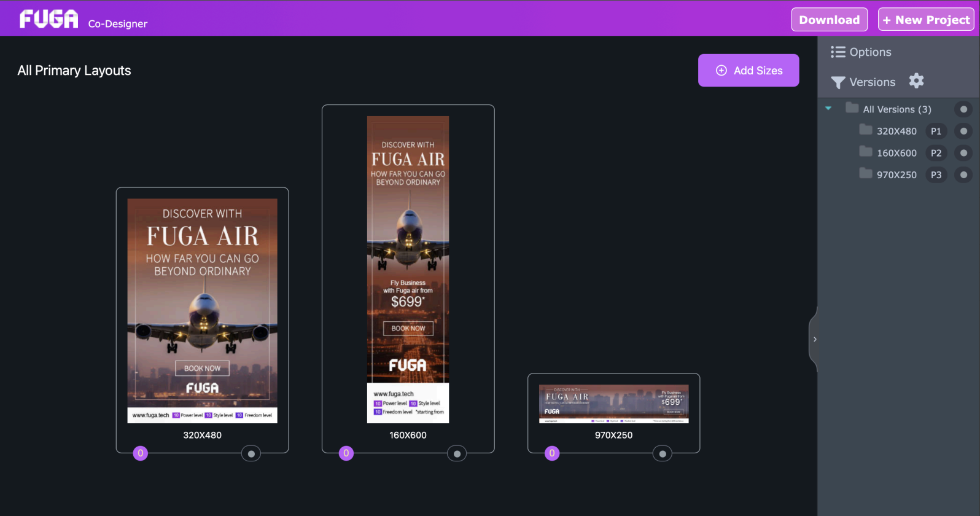The height and width of the screenshot is (516, 980).
Task: Click the All Versions folder icon
Action: click(x=852, y=108)
